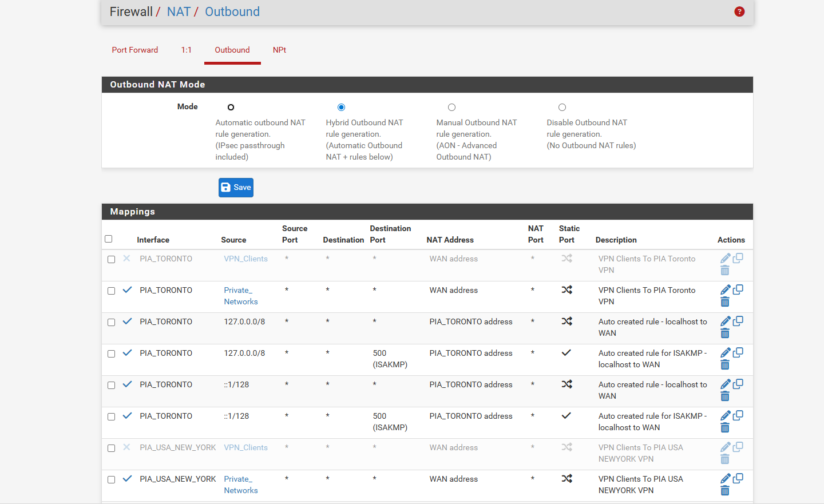The width and height of the screenshot is (824, 504).
Task: Mark the ::1/128 ISAKMP row checkbox
Action: pos(112,417)
